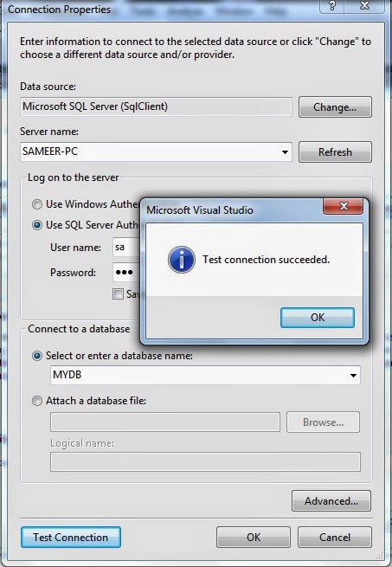This screenshot has height=567, width=392.
Task: Click the Attach a database file path box
Action: click(165, 422)
